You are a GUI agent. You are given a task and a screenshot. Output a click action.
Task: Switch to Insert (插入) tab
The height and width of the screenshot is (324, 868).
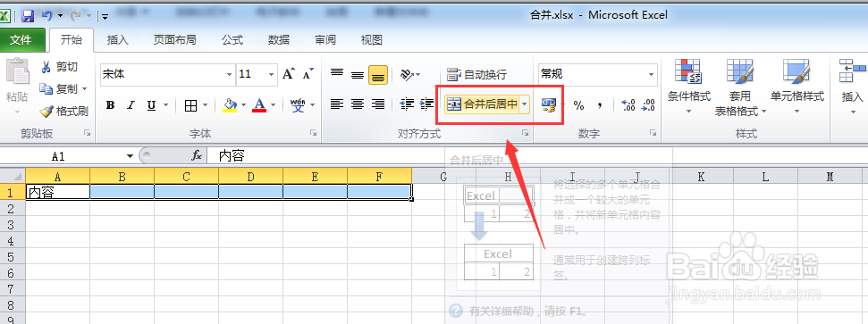pos(117,40)
